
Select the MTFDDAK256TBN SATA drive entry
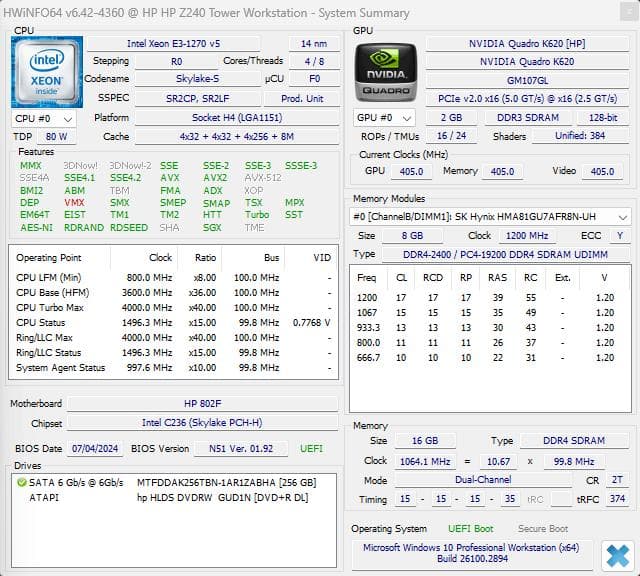[x=173, y=483]
